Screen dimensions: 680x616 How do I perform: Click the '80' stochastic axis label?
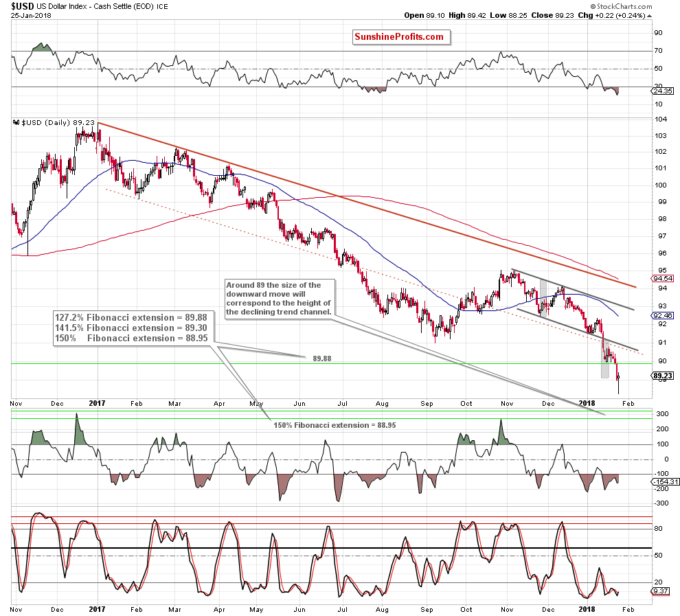(x=658, y=528)
